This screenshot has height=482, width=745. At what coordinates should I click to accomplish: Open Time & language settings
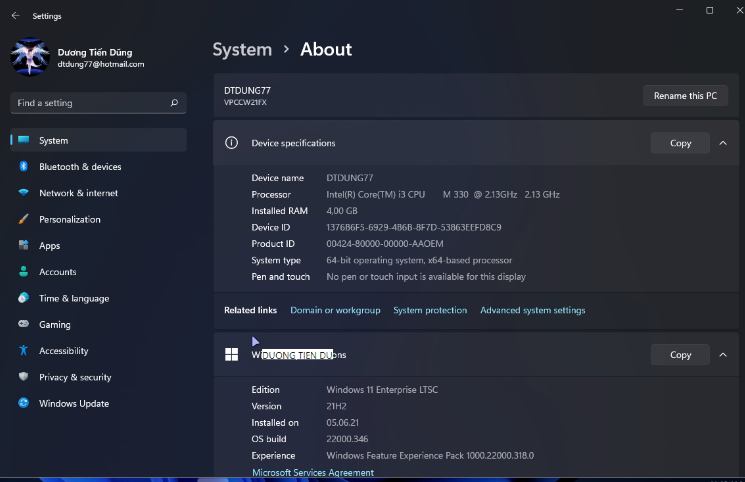pos(98,298)
